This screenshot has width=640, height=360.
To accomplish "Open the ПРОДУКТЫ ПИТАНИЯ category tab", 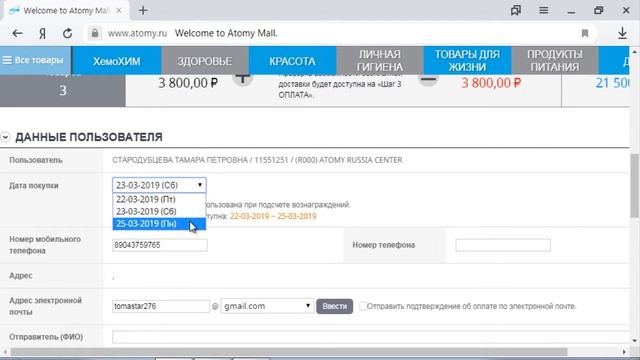I will pos(554,60).
